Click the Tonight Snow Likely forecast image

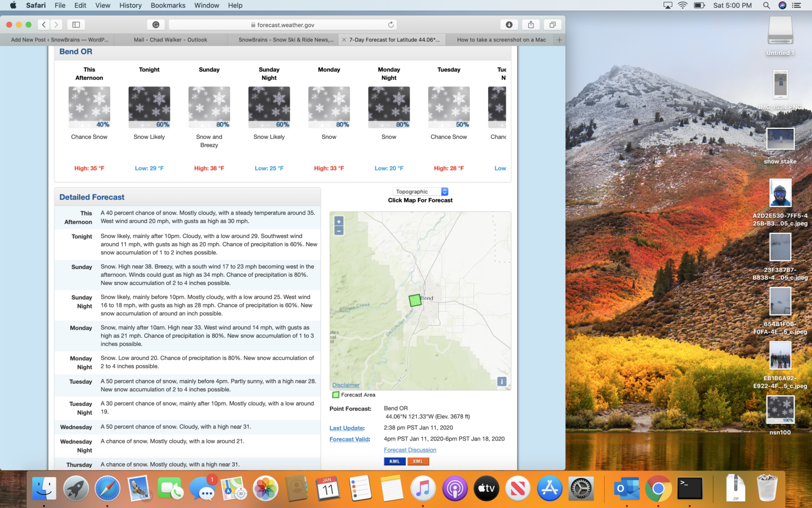149,108
